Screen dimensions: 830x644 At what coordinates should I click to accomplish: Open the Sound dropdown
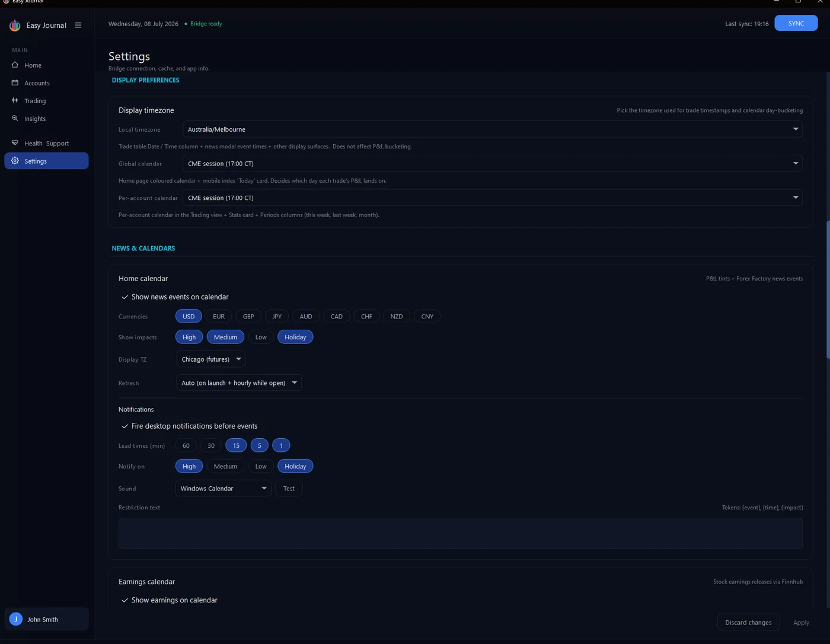pos(224,489)
